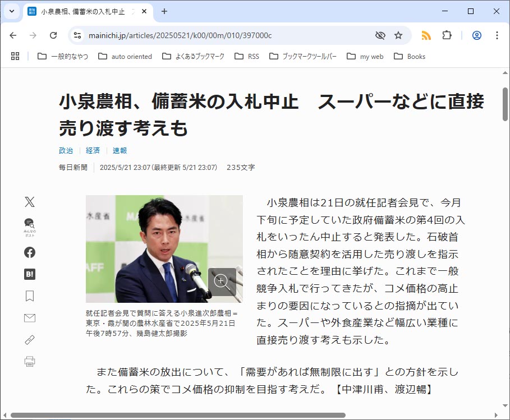Click the scroll-down arrow of page
Viewport: 510px width, 420px height.
pos(505,405)
